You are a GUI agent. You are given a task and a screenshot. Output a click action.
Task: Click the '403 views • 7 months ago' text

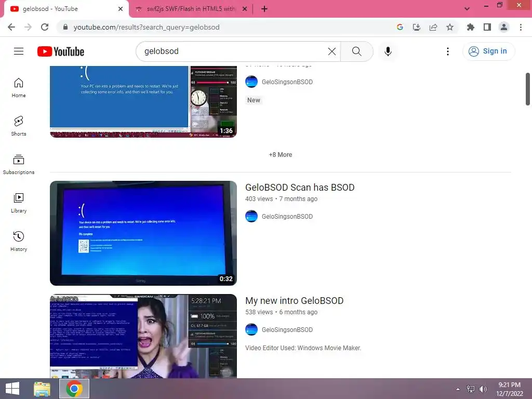(x=281, y=199)
